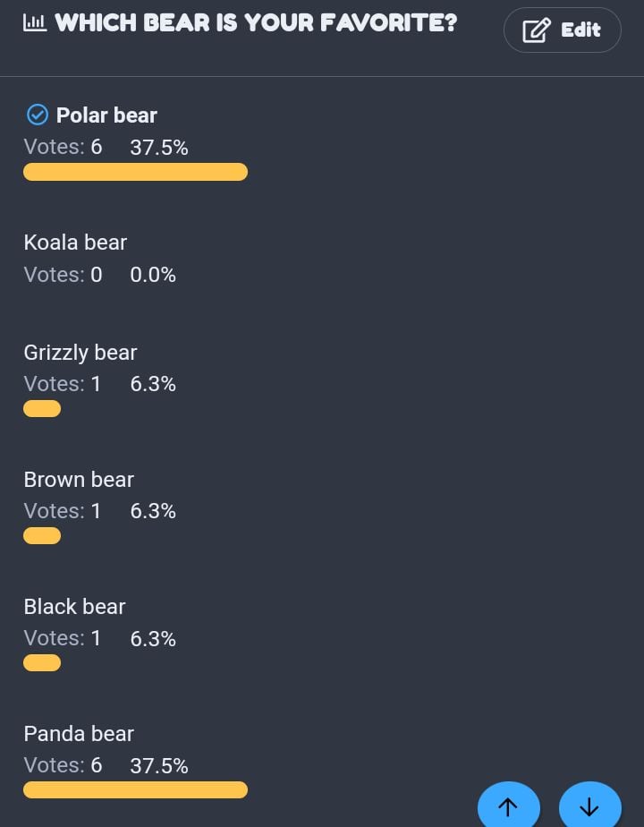The width and height of the screenshot is (644, 827).
Task: Click the Black bear small vote bar
Action: pyautogui.click(x=42, y=662)
